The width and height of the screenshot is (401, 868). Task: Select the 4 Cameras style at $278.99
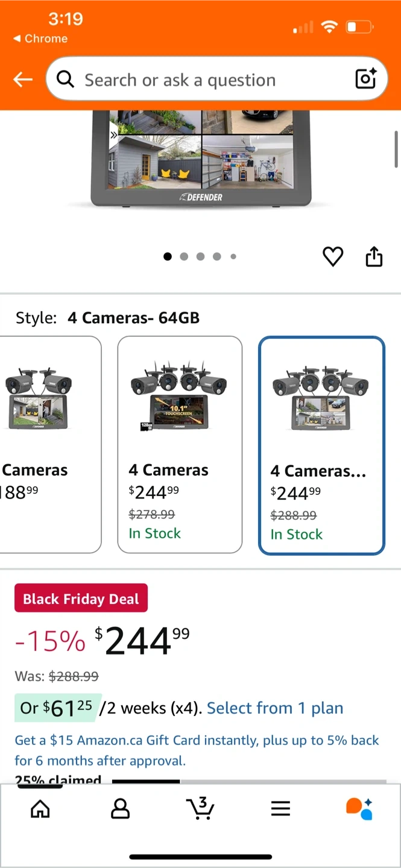click(180, 444)
